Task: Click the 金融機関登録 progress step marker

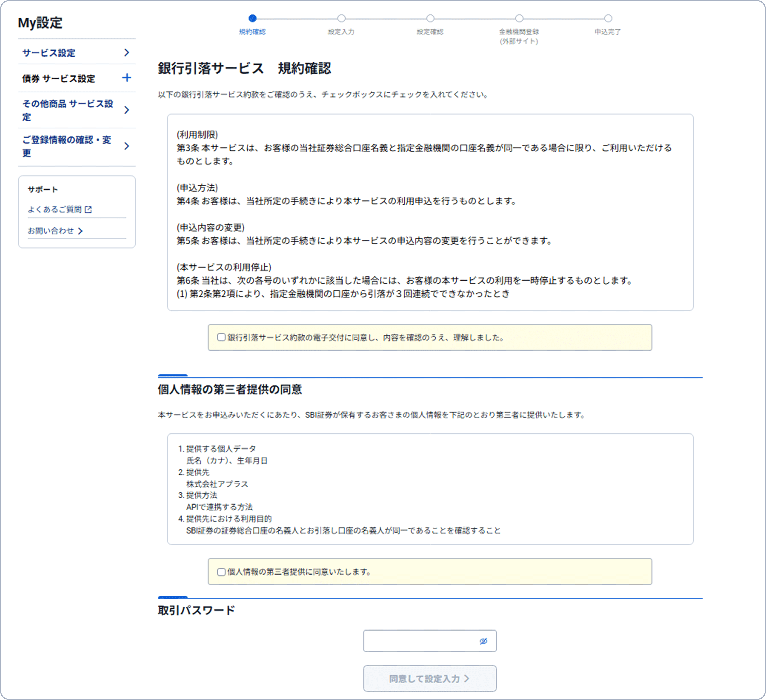Action: click(519, 18)
